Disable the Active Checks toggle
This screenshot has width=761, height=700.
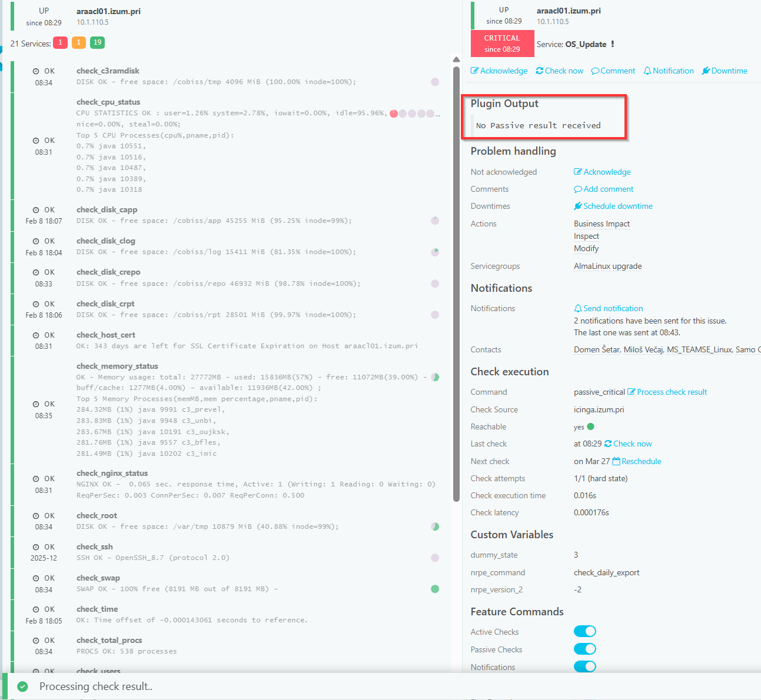585,632
